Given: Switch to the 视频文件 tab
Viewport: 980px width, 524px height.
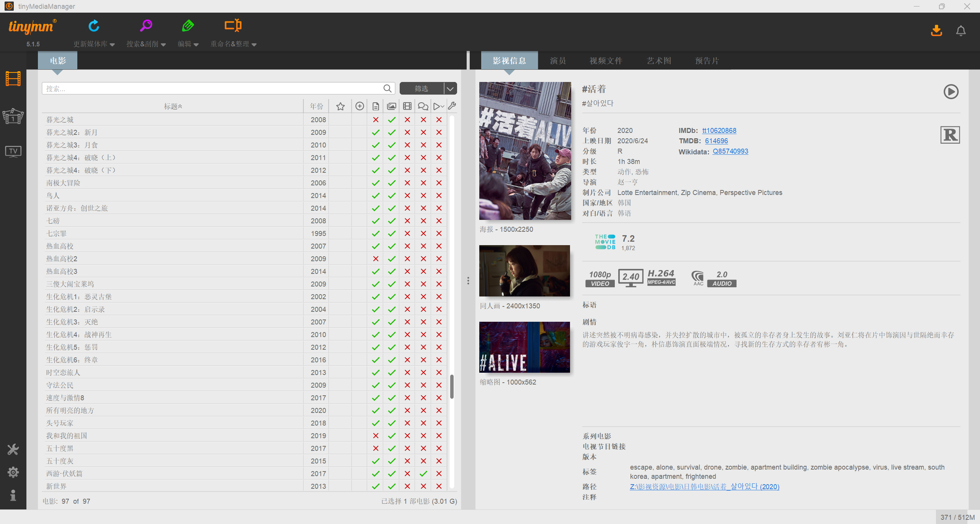Looking at the screenshot, I should (x=606, y=61).
